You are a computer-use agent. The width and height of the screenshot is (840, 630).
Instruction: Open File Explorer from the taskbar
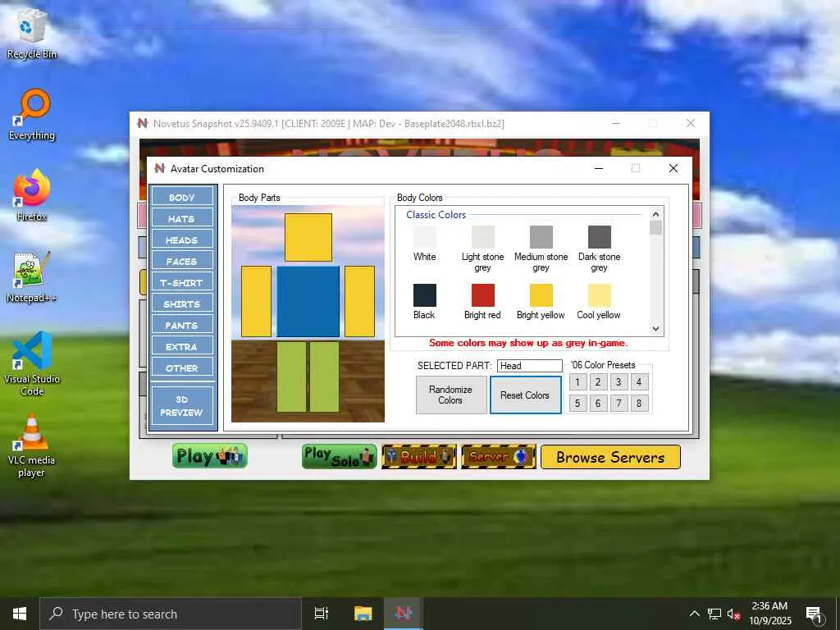[x=363, y=614]
